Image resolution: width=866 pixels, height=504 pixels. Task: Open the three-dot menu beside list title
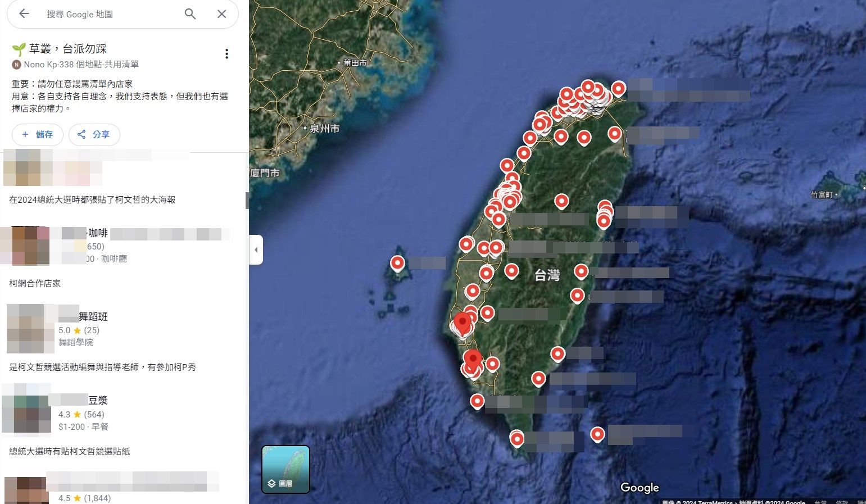pyautogui.click(x=226, y=53)
